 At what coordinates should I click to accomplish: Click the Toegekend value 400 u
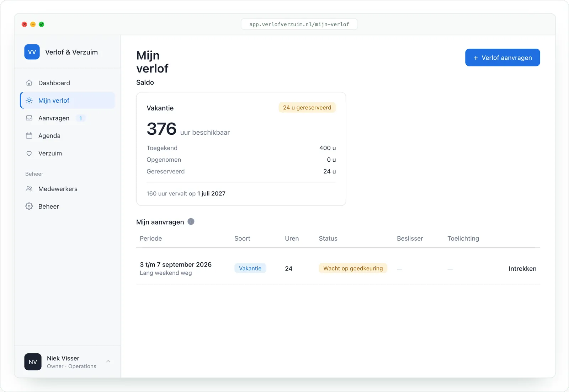click(x=328, y=148)
